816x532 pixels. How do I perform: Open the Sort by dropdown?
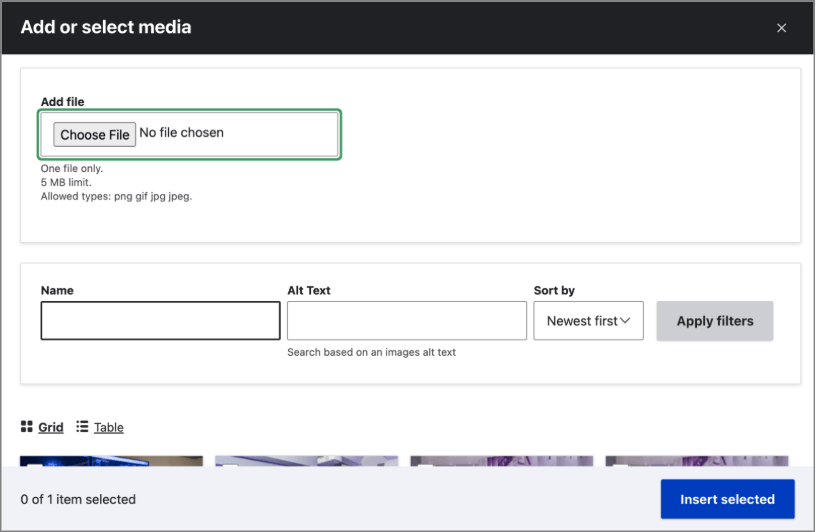click(x=588, y=321)
